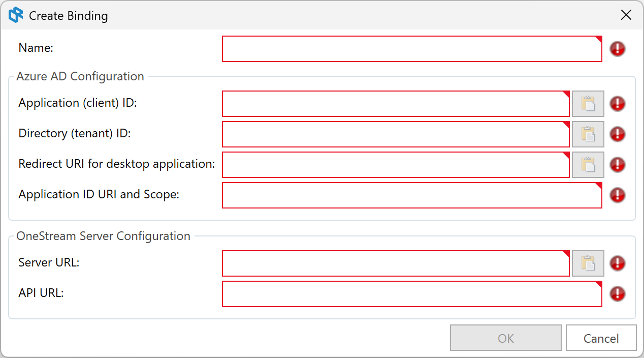The image size is (644, 358).
Task: Click into the Redirect URI input box
Action: (x=396, y=165)
